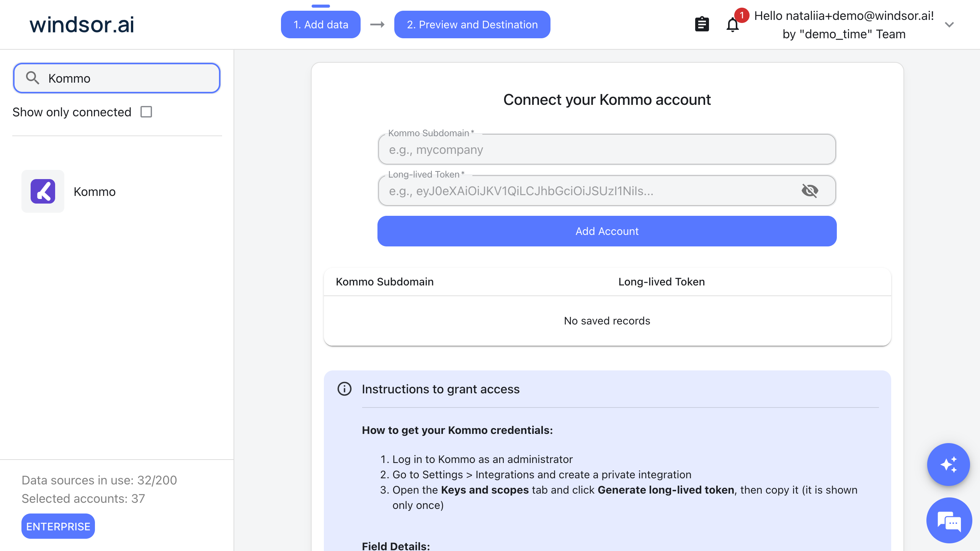Click the Kommo logo icon in the list
Screen dimensions: 980x551
43,191
